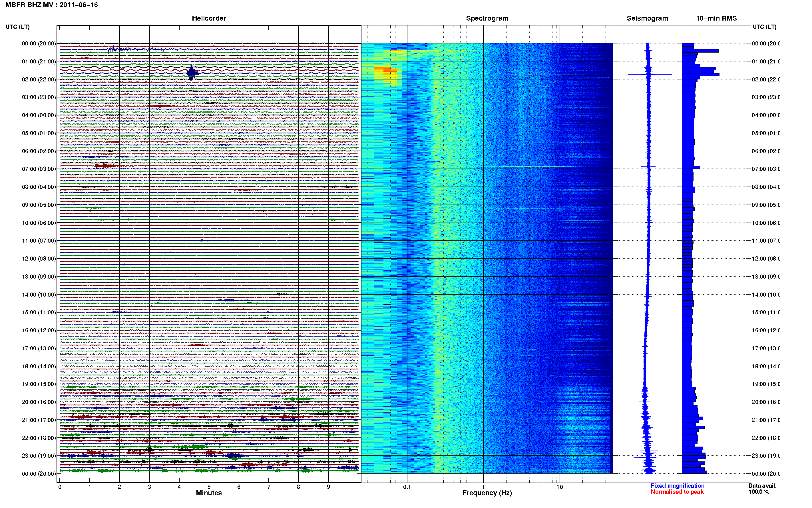Click the left 14:00 (10:00) time label
812x508 pixels.
39,295
